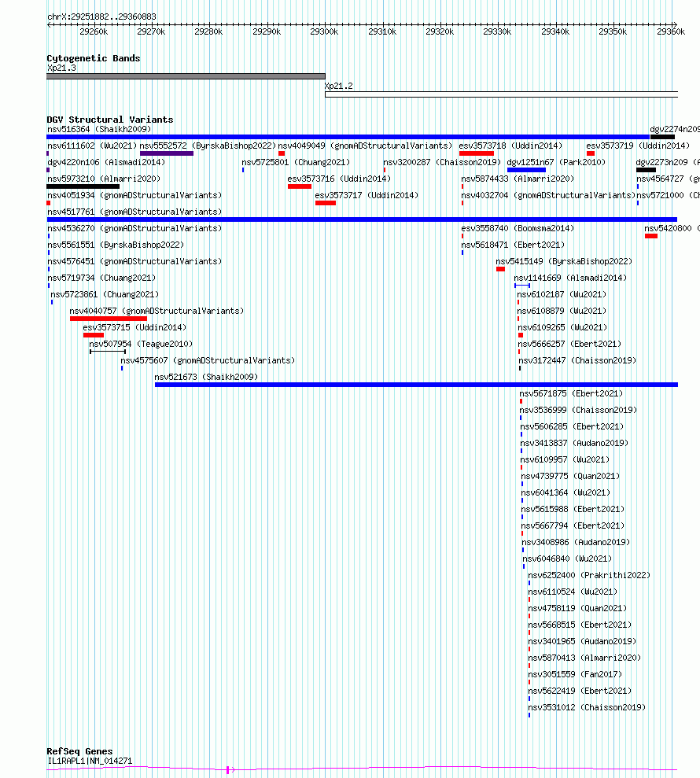Select the nsv5552572 (ByrskaBishop2022) purple bar
The height and width of the screenshot is (778, 700).
(167, 153)
